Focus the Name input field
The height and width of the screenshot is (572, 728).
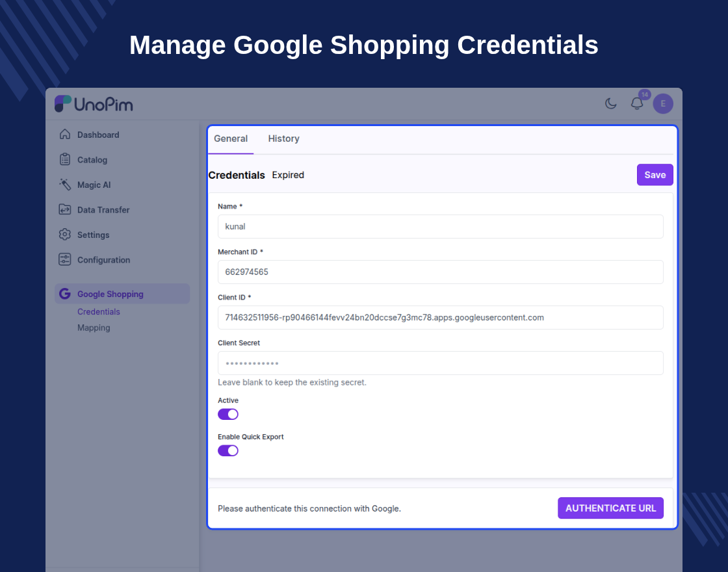click(x=441, y=227)
